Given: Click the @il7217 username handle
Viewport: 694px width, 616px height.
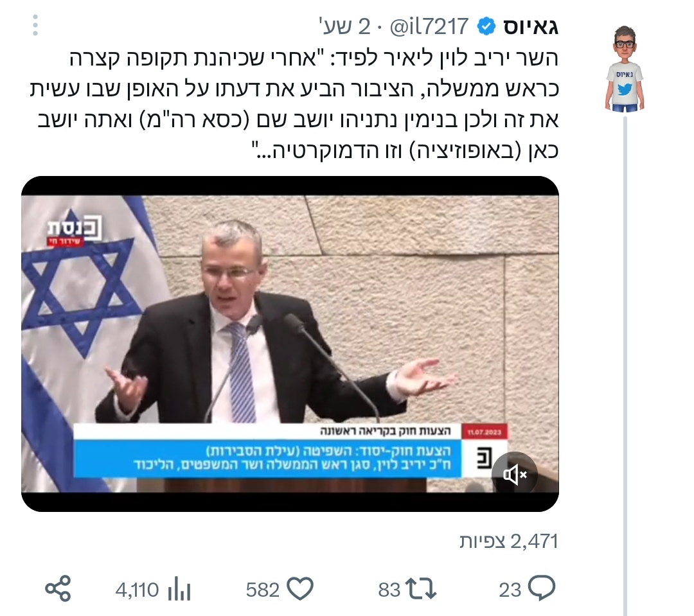Looking at the screenshot, I should [x=429, y=26].
